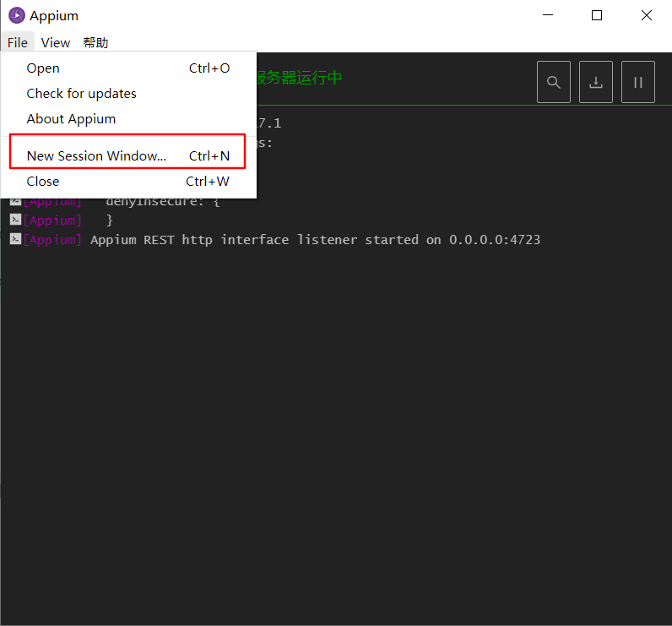Close the Appium window with the title bar X

[647, 15]
